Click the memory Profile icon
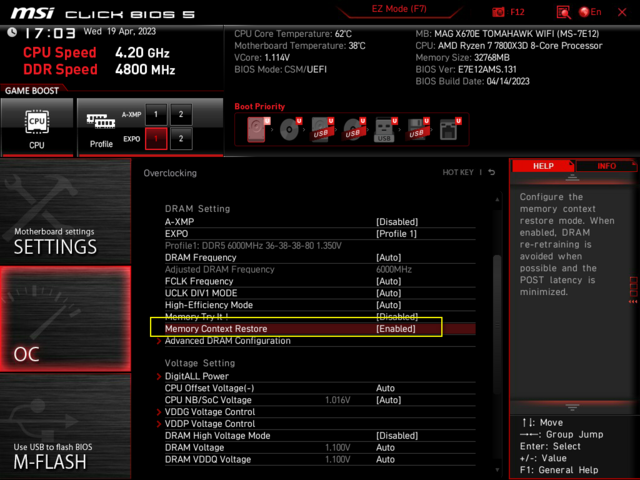The height and width of the screenshot is (480, 640). click(101, 126)
